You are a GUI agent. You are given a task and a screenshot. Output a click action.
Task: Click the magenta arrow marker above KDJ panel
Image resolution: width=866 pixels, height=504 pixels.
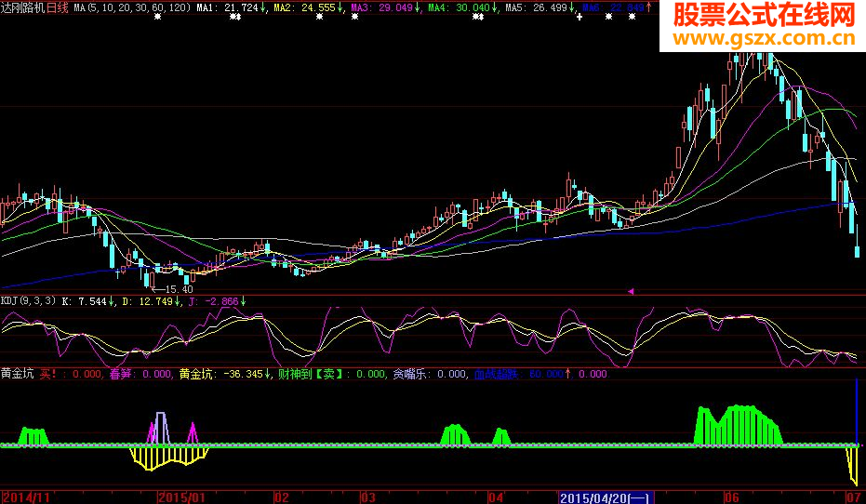pos(631,291)
